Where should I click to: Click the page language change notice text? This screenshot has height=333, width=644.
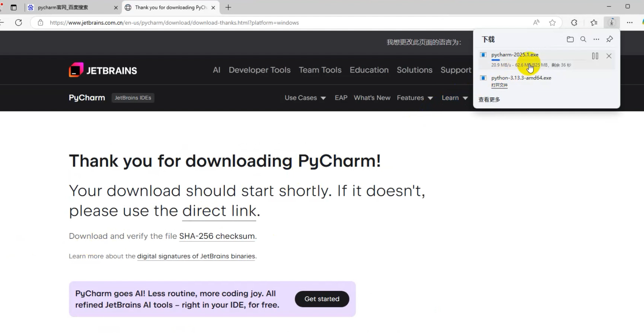tap(424, 42)
